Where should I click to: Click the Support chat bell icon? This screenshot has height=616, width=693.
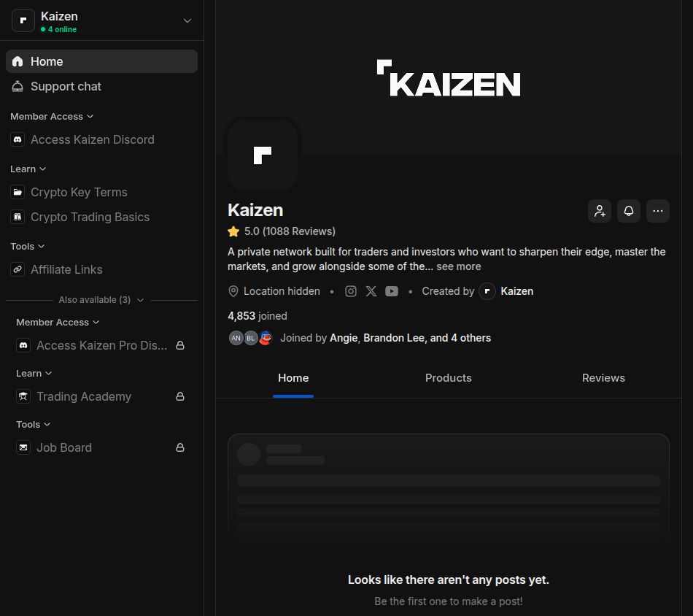(x=18, y=86)
